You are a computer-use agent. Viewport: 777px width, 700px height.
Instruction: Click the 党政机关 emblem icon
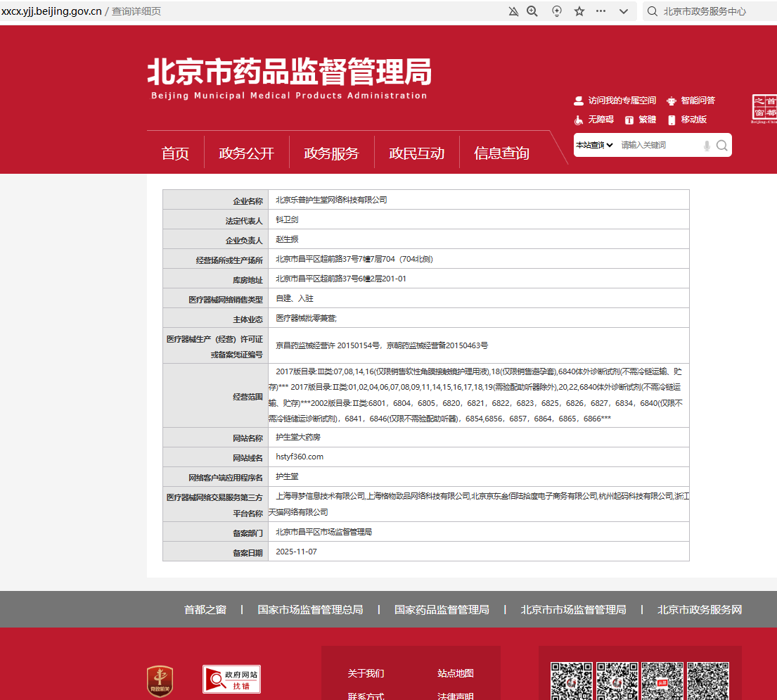tap(160, 680)
